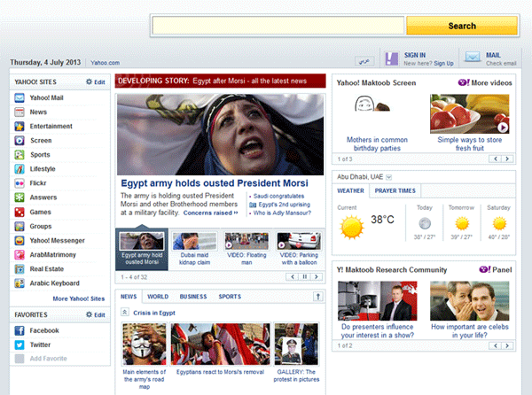Click the photo gallery icon next to Egypt's 2nd uprising
This screenshot has height=395, width=532.
(253, 205)
